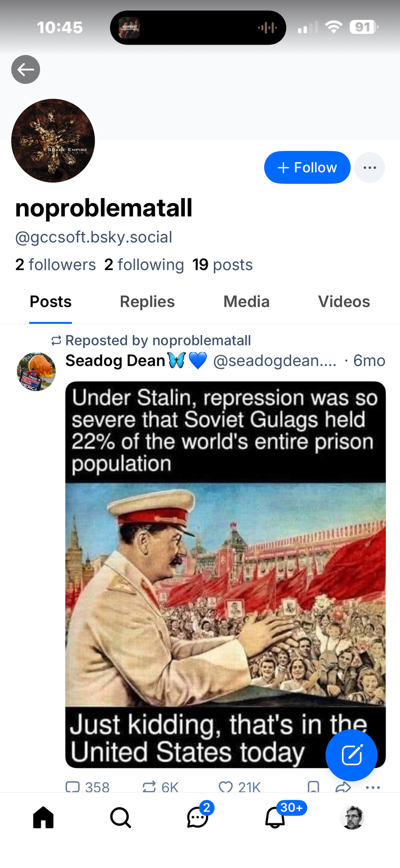Tap the compose new post button
This screenshot has height=868, width=400.
(351, 755)
